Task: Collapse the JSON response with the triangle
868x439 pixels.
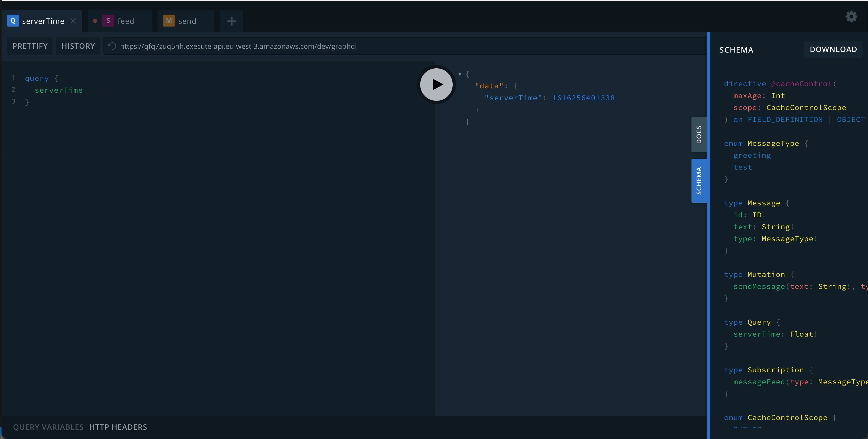Action: click(460, 74)
